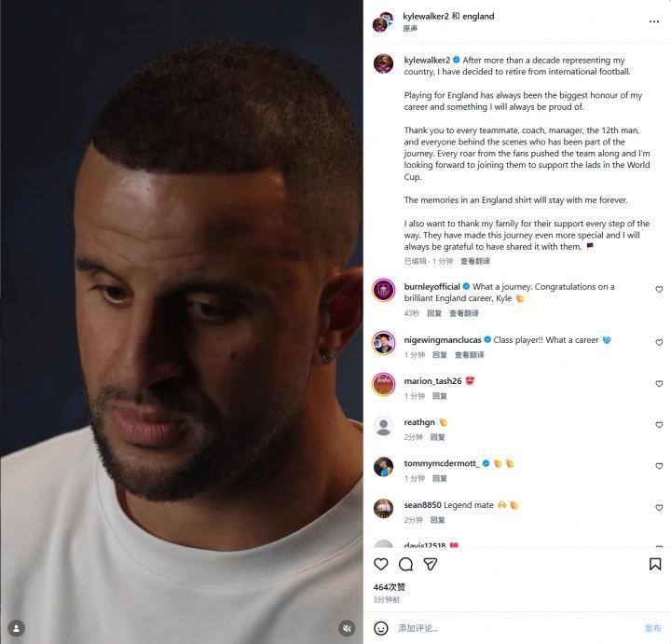Save the post with bookmark icon
Viewport: 671px width, 644px height.
tap(655, 564)
